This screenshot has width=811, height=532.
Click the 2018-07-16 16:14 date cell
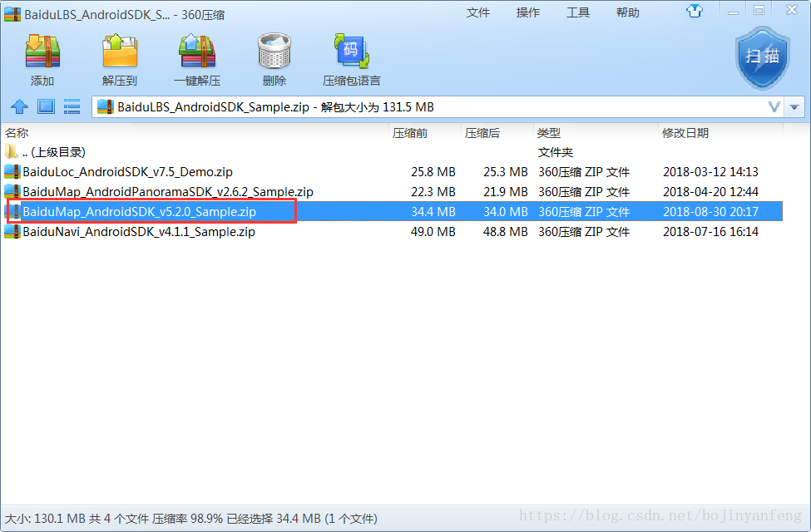point(710,232)
